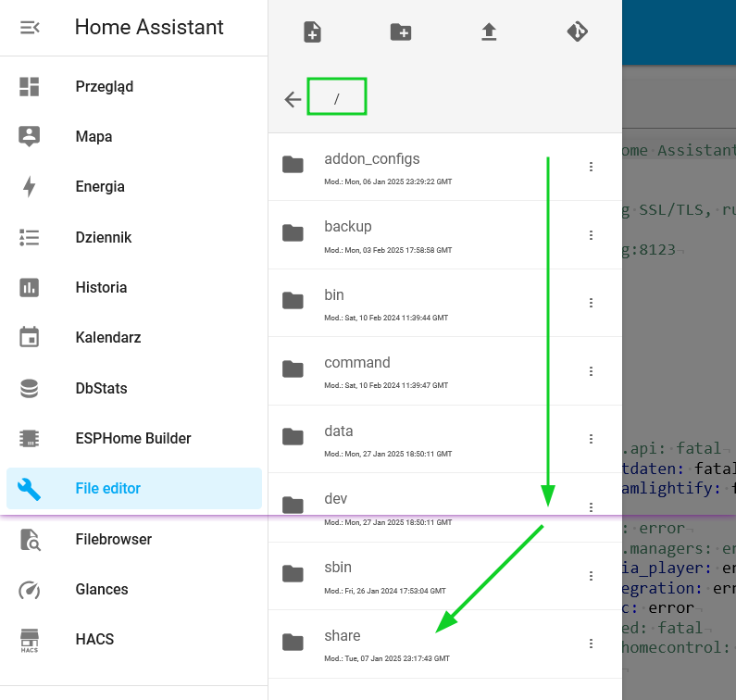Viewport: 736px width, 700px height.
Task: Click the File editor wrench icon
Action: [x=29, y=489]
